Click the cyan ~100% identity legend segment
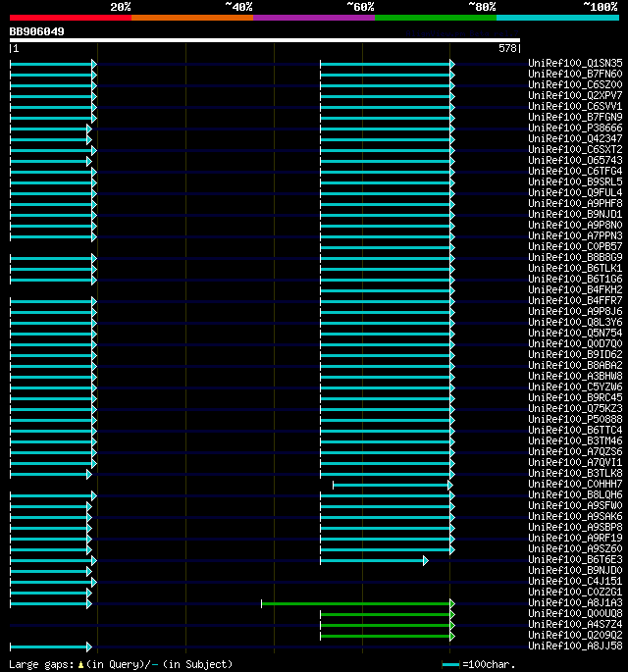Image resolution: width=628 pixels, height=672 pixels. click(x=557, y=18)
